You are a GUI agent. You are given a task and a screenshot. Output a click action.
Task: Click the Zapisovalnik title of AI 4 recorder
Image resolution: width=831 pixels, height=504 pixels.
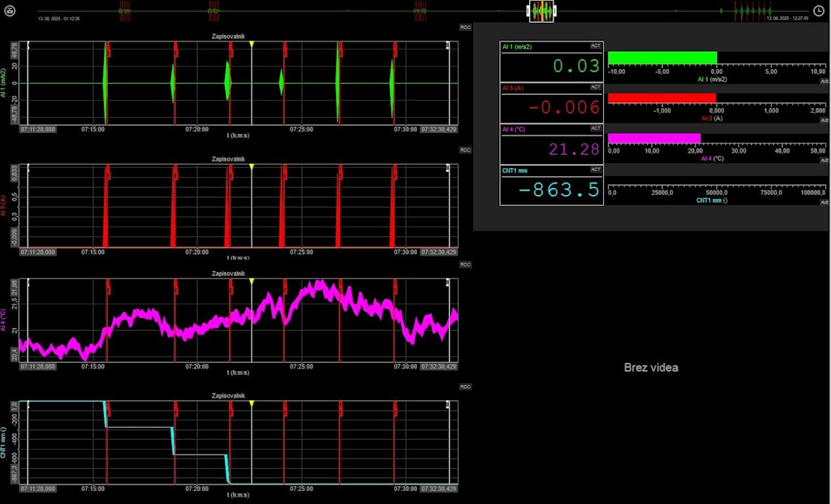pyautogui.click(x=228, y=274)
